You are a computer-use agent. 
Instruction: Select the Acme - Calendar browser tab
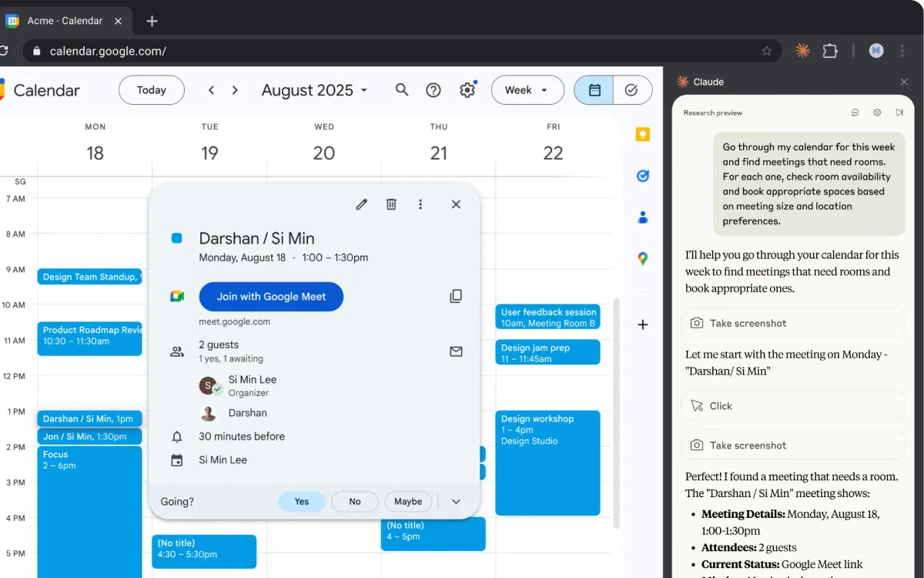[65, 21]
